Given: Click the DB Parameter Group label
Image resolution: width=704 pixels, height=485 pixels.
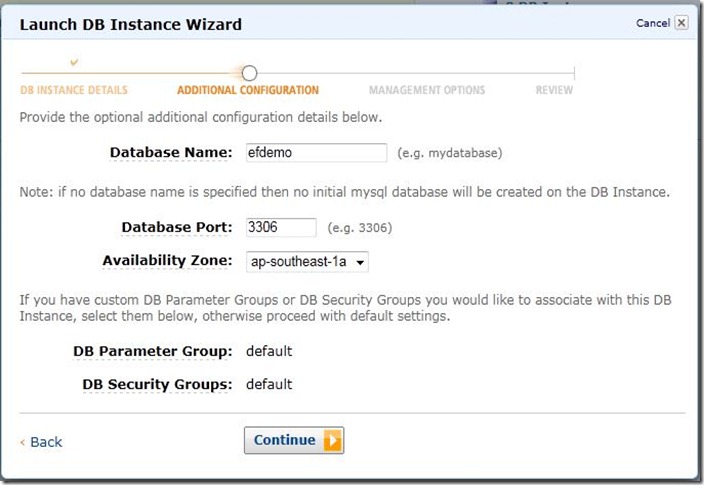Looking at the screenshot, I should (152, 352).
